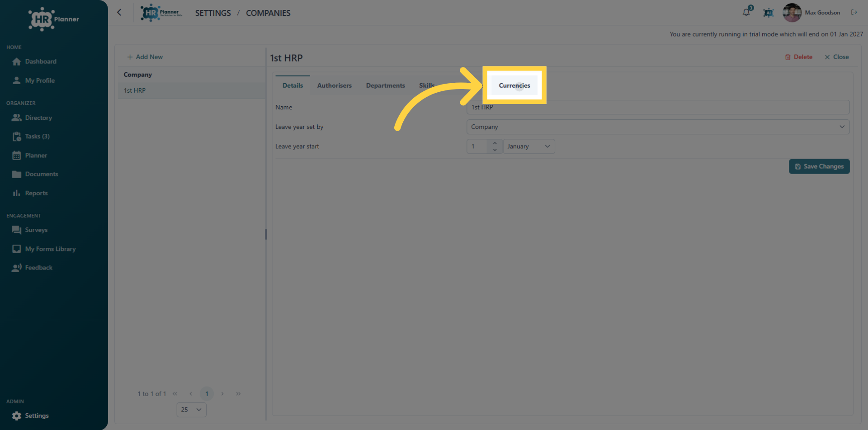Click the HR Planner logo in header
This screenshot has height=430, width=868.
(x=161, y=13)
